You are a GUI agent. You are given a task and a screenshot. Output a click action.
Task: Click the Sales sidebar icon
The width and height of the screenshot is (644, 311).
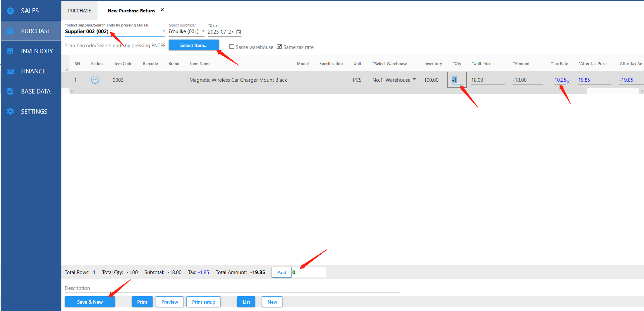coord(10,11)
